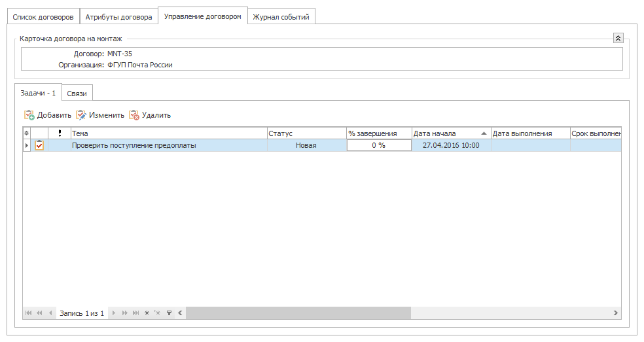Click the Изменить button label
This screenshot has width=644, height=342.
(107, 115)
